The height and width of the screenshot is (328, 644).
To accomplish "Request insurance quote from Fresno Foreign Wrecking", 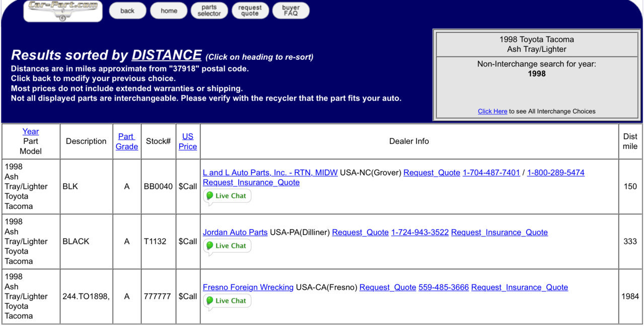I will pyautogui.click(x=520, y=287).
